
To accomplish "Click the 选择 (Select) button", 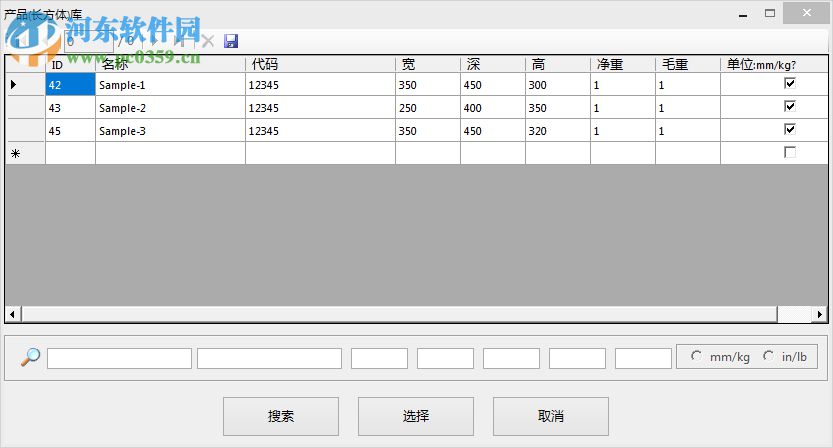I will [415, 416].
